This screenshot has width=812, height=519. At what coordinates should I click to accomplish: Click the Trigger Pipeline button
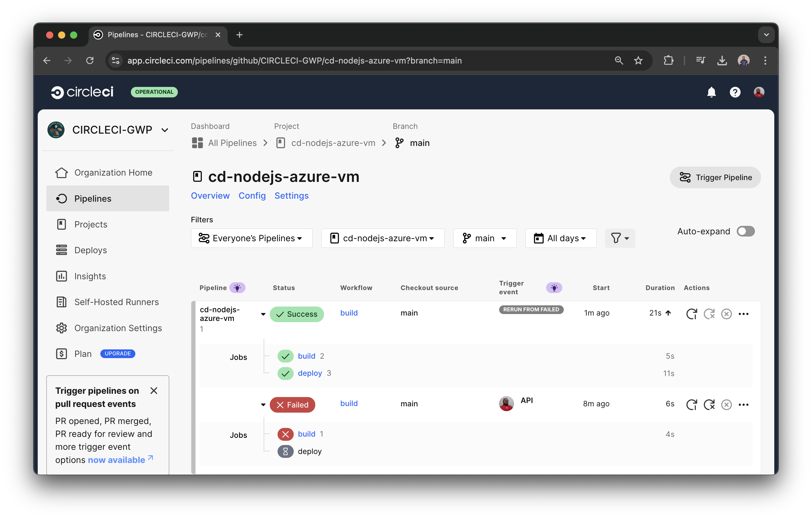pyautogui.click(x=715, y=177)
